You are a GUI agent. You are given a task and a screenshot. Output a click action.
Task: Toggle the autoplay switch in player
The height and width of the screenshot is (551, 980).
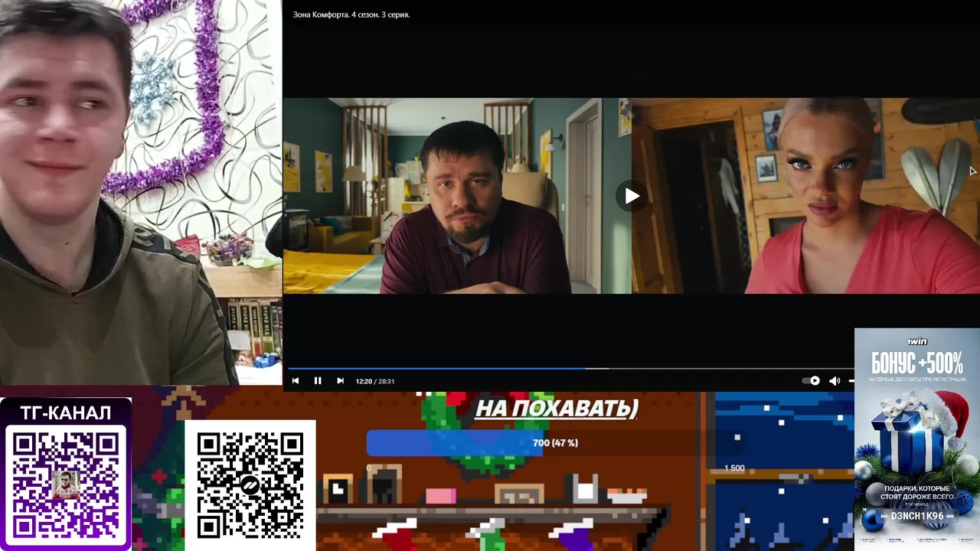tap(811, 380)
